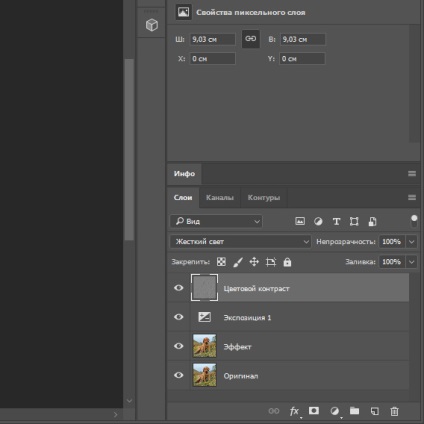Open the Вид layer filter dropdown
Screen dimensions: 424x424
point(216,221)
